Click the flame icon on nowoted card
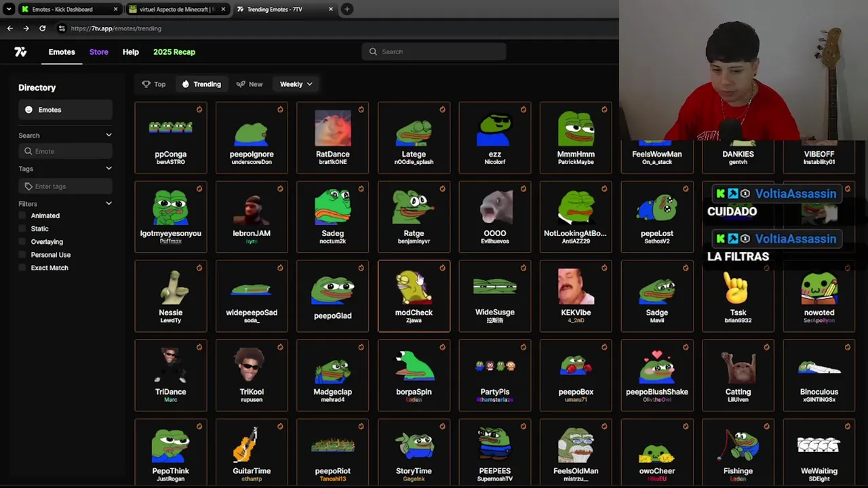868x488 pixels. 847,268
